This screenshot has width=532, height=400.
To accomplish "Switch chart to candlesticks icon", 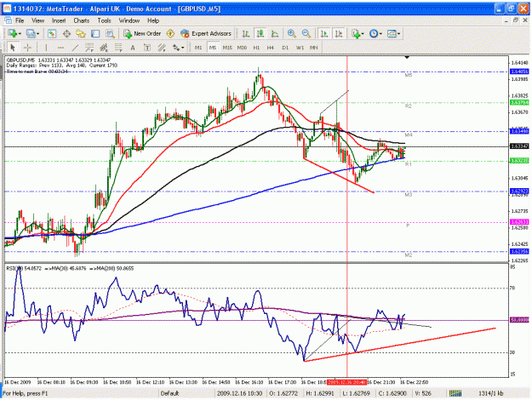I will click(x=260, y=33).
